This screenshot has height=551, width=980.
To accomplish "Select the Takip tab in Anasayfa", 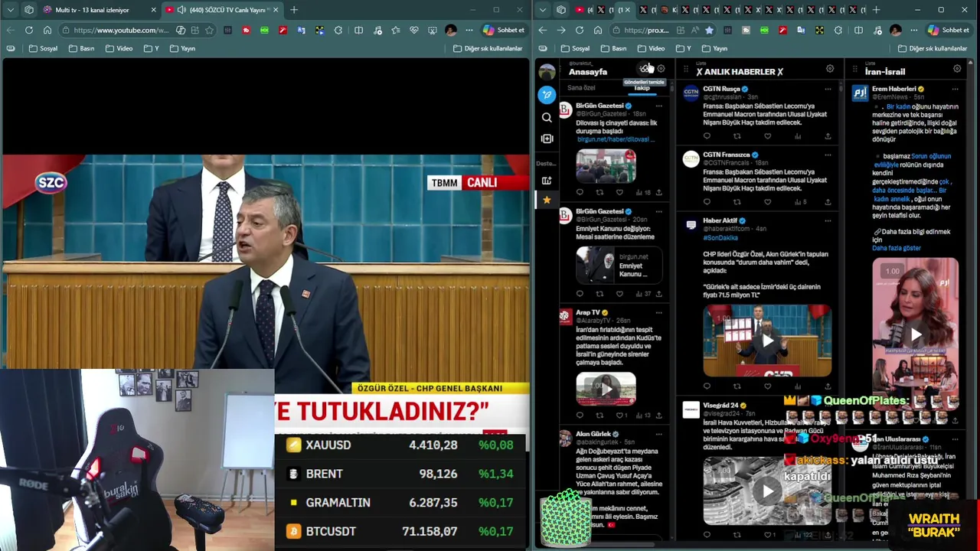I will [x=642, y=88].
